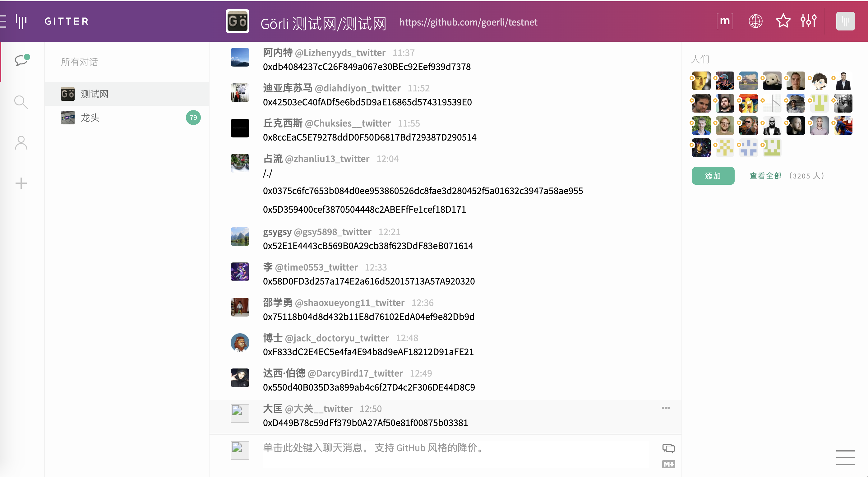Toggle Markdown compose mode (M↓) icon
Image resolution: width=868 pixels, height=477 pixels.
tap(668, 464)
